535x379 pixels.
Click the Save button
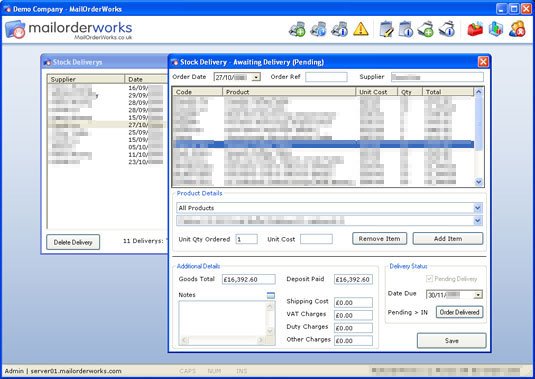(x=451, y=340)
